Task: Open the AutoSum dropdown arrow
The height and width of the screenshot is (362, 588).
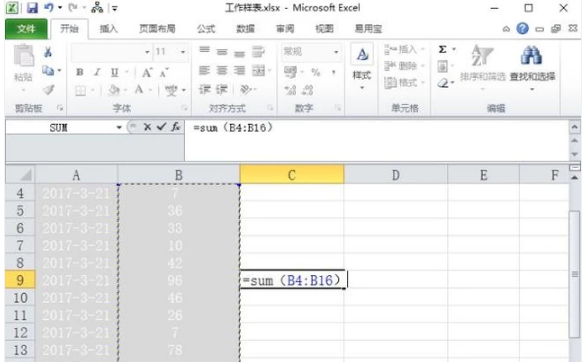Action: (453, 50)
